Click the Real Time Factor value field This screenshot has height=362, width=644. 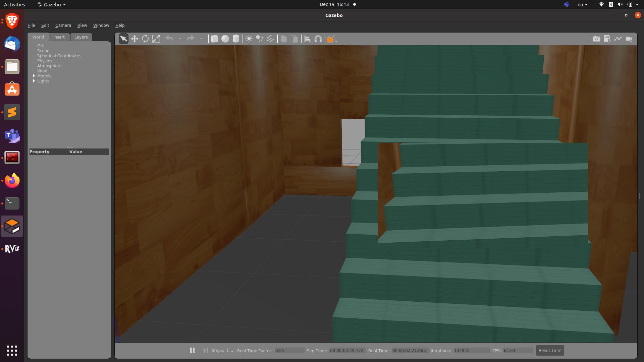click(x=289, y=351)
